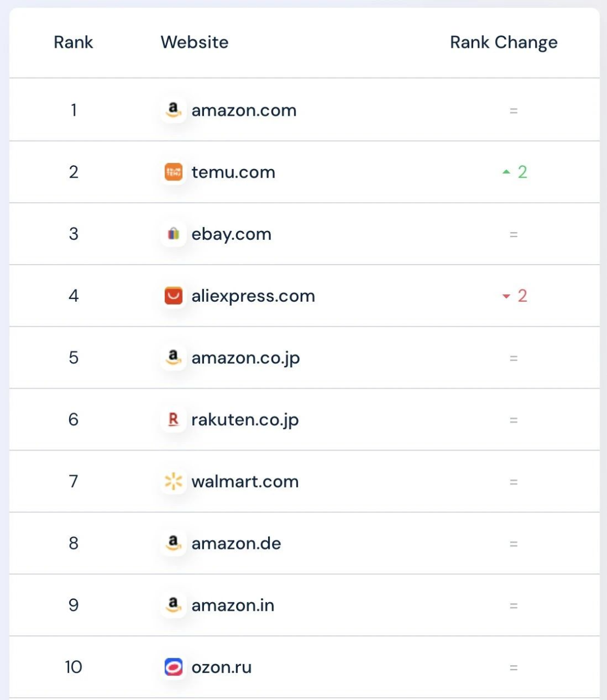The width and height of the screenshot is (607, 700).
Task: Click the Rank column header
Action: [x=73, y=42]
